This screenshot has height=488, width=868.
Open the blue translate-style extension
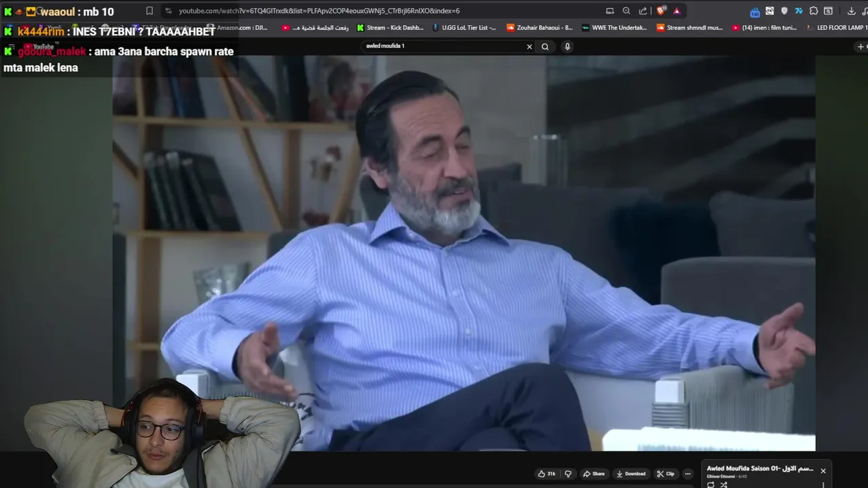799,11
